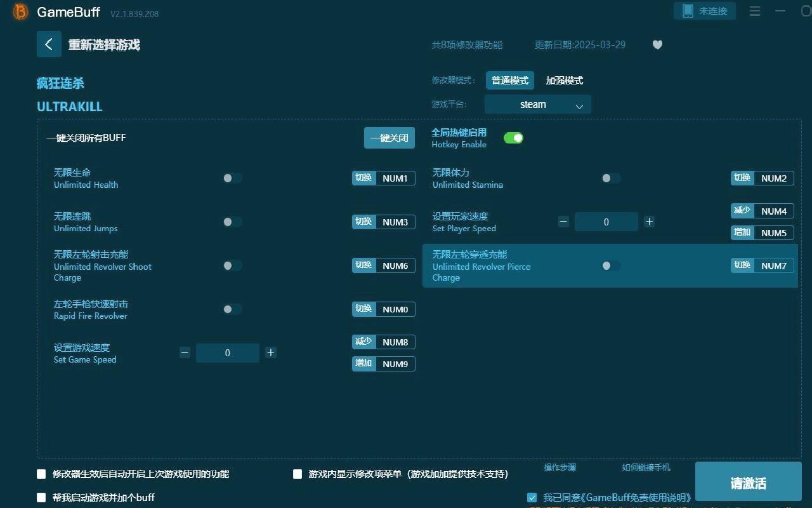Open the steam platform dropdown
The image size is (812, 508).
(x=537, y=104)
